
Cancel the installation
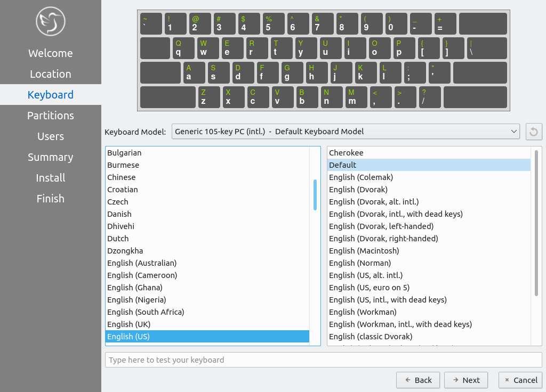point(520,380)
